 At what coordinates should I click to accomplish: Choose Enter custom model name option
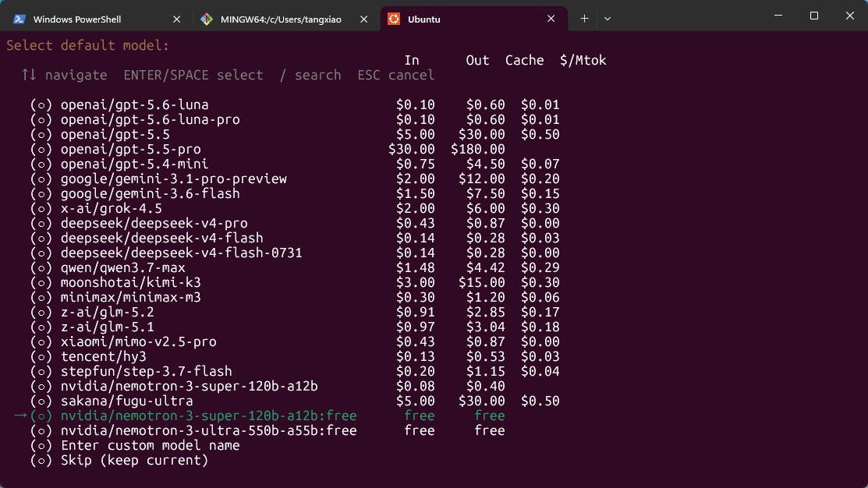[x=150, y=445]
